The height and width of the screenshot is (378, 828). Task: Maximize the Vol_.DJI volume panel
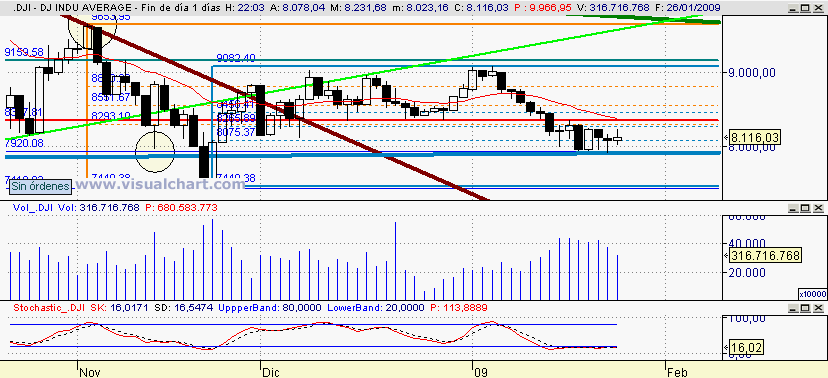(805, 208)
